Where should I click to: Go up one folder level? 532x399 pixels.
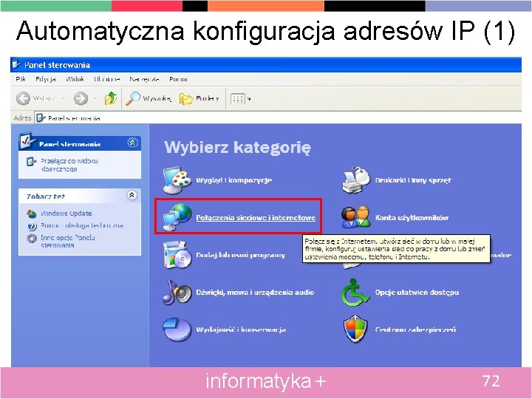pyautogui.click(x=111, y=98)
